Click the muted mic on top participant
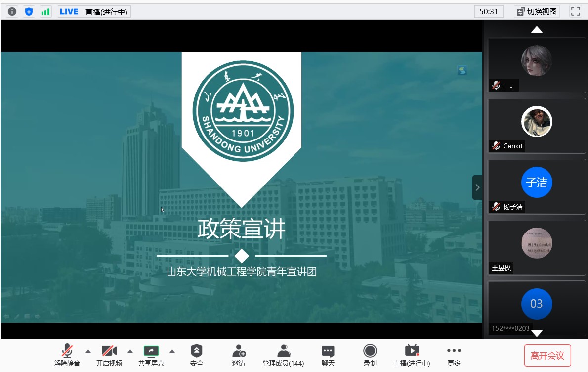588x372 pixels. pos(496,85)
